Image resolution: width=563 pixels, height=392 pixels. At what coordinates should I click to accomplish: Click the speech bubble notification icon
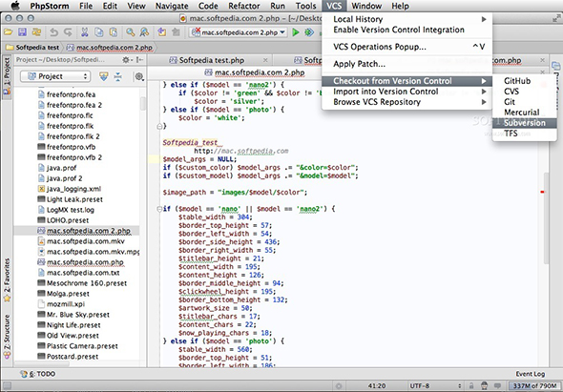click(x=497, y=386)
